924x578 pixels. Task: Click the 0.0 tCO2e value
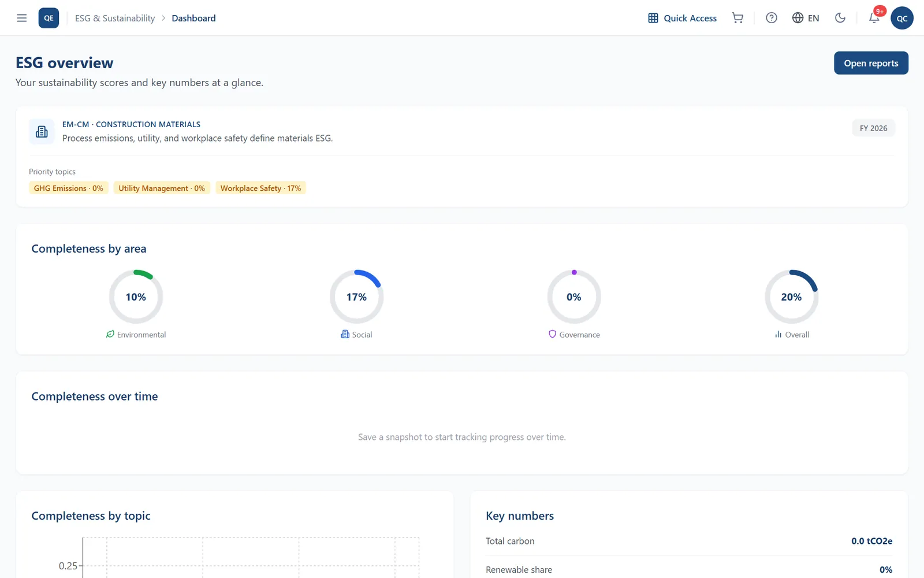(x=871, y=541)
